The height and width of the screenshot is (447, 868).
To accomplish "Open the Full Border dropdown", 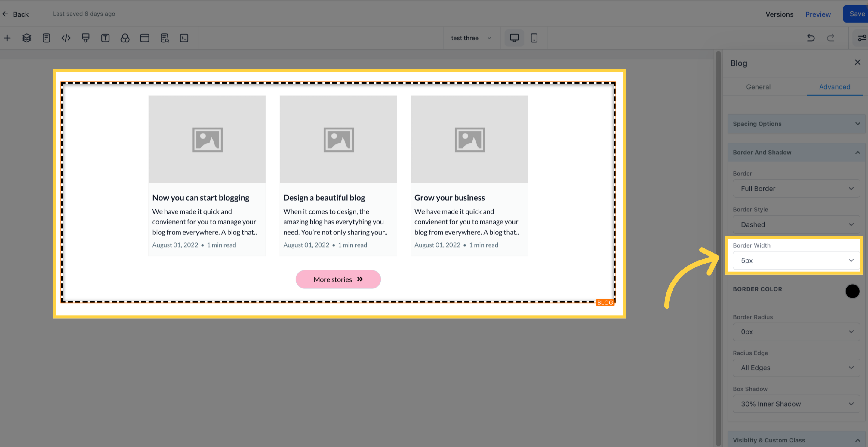I will (796, 188).
